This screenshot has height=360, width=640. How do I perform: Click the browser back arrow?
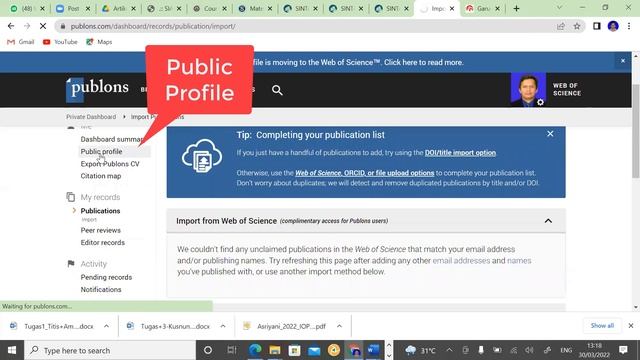[x=11, y=26]
